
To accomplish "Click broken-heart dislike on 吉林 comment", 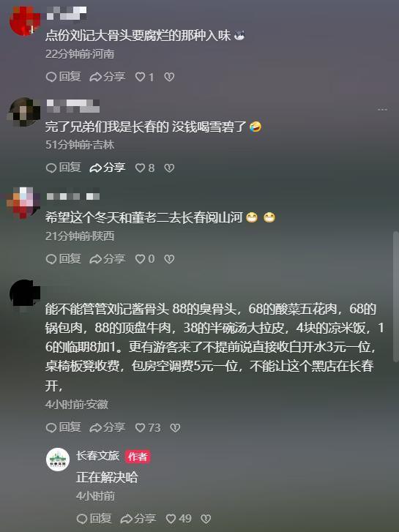I will click(x=169, y=168).
